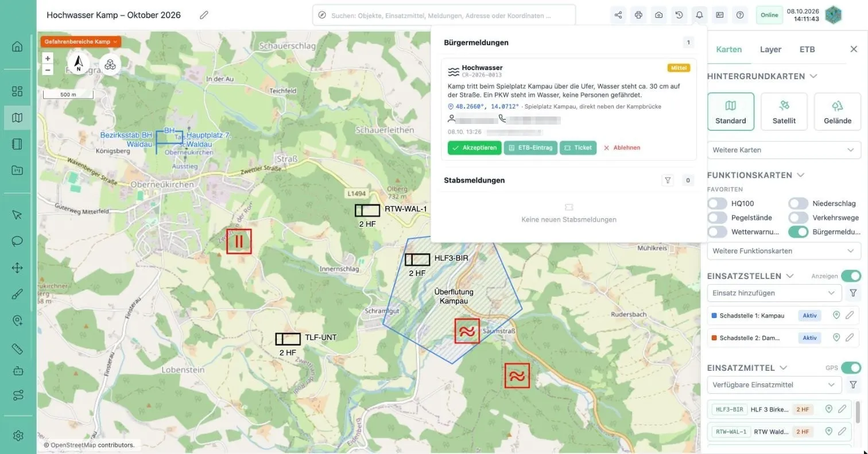The height and width of the screenshot is (454, 868).
Task: Switch to the Layer tab
Action: (770, 49)
